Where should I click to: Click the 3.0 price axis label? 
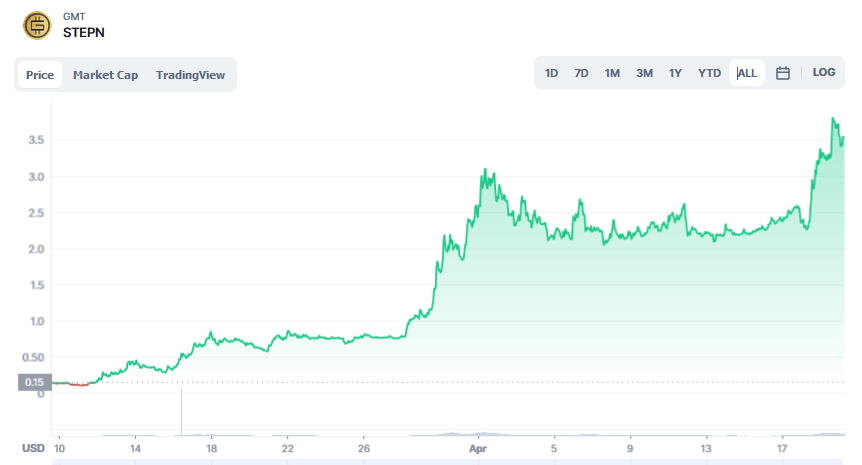point(36,176)
